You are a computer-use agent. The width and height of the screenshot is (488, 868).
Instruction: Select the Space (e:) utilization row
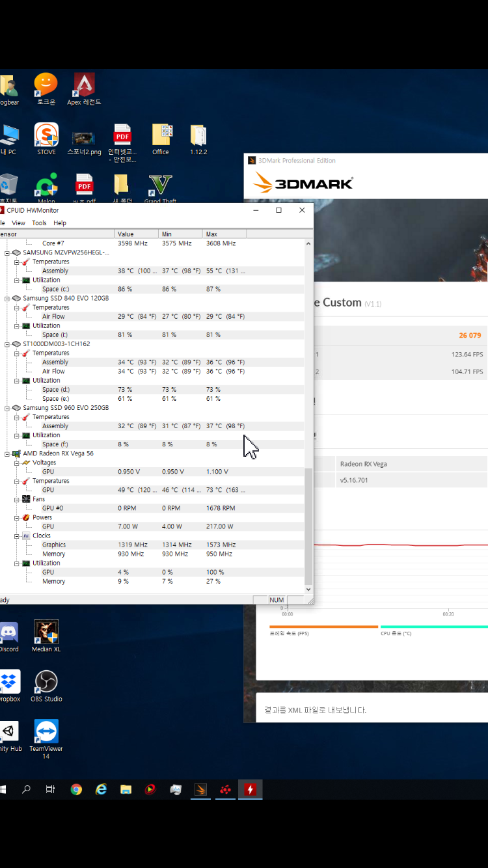[152, 398]
